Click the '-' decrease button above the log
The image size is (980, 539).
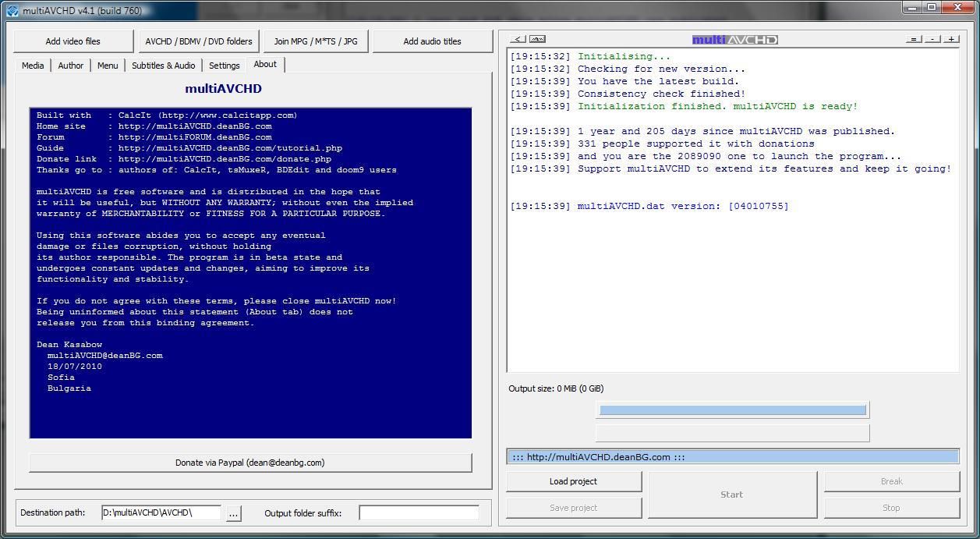932,39
